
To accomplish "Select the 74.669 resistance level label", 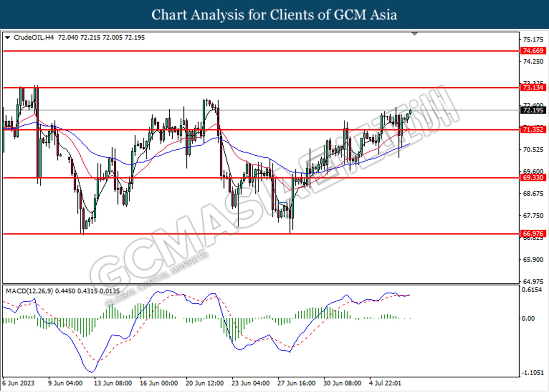I will (x=533, y=51).
